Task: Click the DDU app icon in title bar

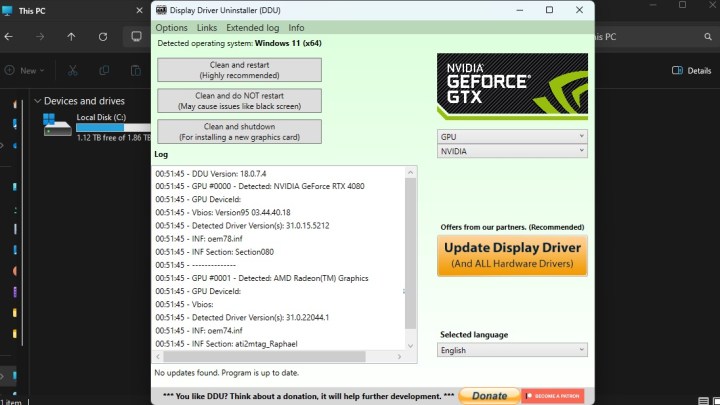Action: pyautogui.click(x=161, y=10)
